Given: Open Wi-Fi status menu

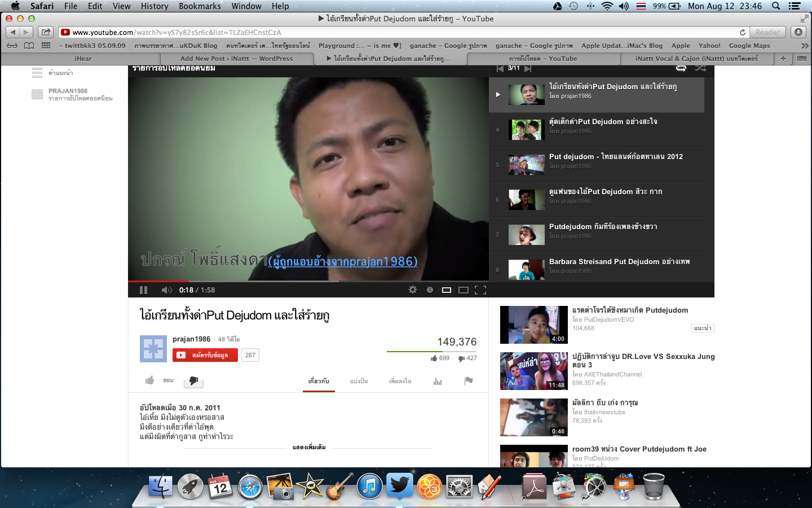Looking at the screenshot, I should 607,6.
